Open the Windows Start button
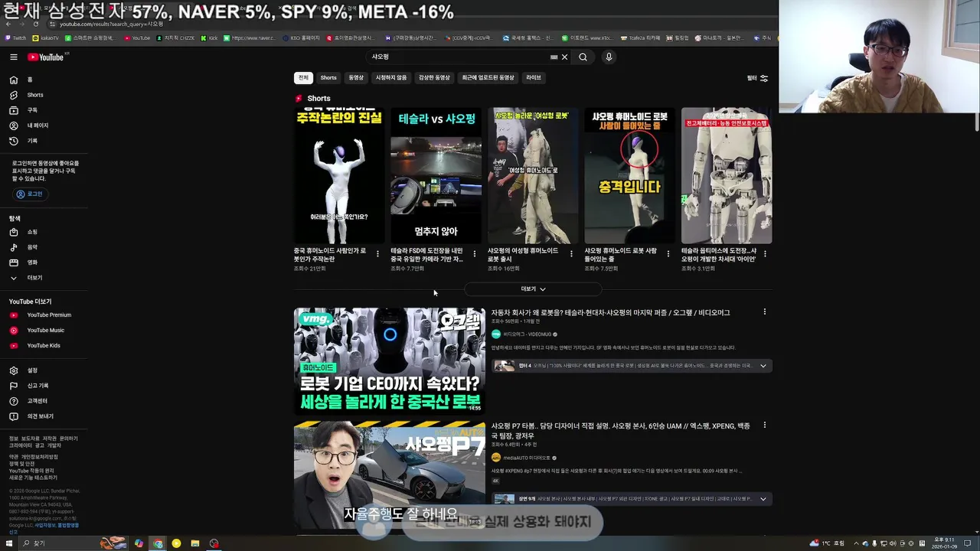This screenshot has height=551, width=980. tap(9, 543)
